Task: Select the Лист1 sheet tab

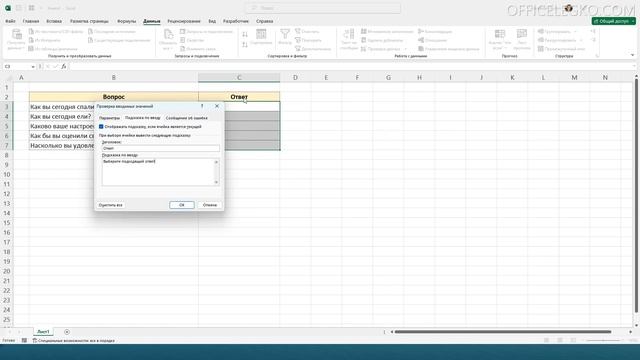Action: coord(43,332)
